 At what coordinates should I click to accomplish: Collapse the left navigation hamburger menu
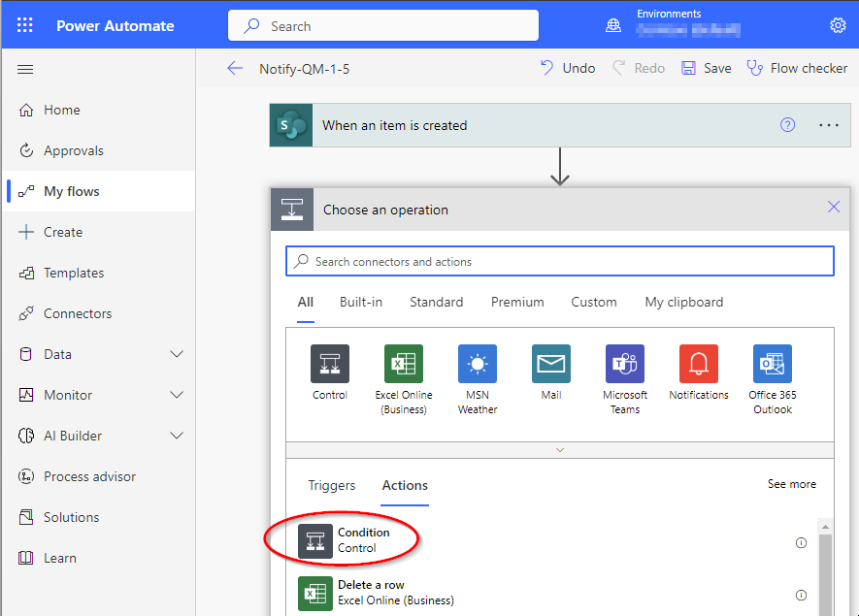[x=25, y=69]
